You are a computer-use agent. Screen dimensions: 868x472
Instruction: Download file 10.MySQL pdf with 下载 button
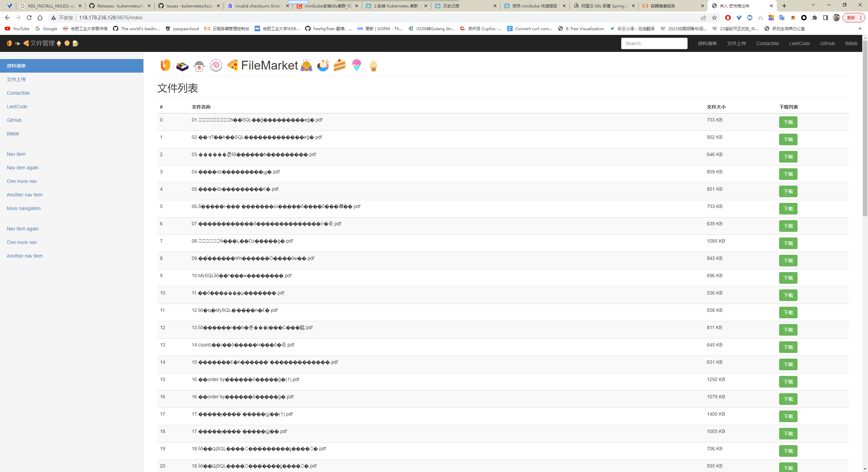[x=788, y=278]
